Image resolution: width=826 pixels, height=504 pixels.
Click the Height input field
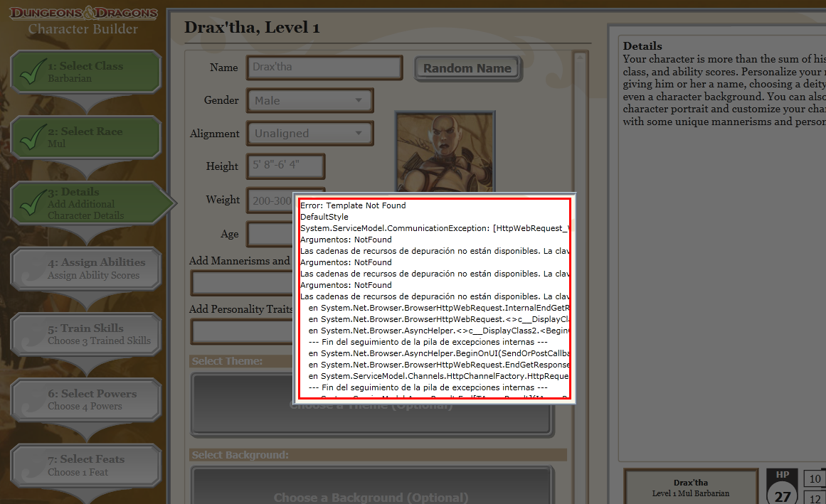point(285,166)
